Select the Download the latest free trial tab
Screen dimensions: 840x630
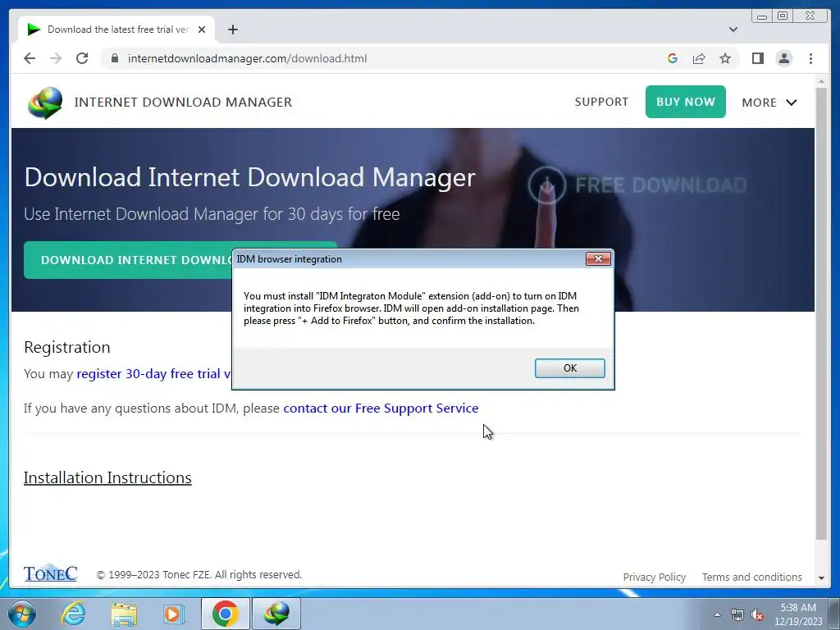(x=116, y=30)
